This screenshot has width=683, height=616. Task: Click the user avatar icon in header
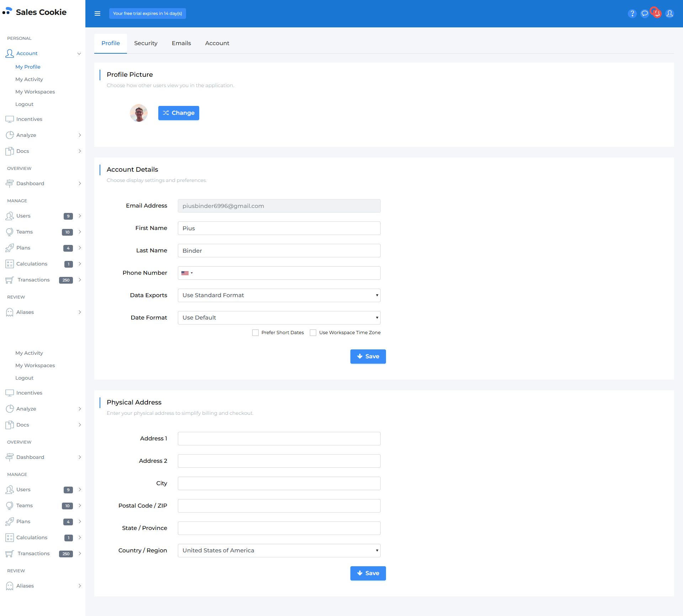[669, 14]
